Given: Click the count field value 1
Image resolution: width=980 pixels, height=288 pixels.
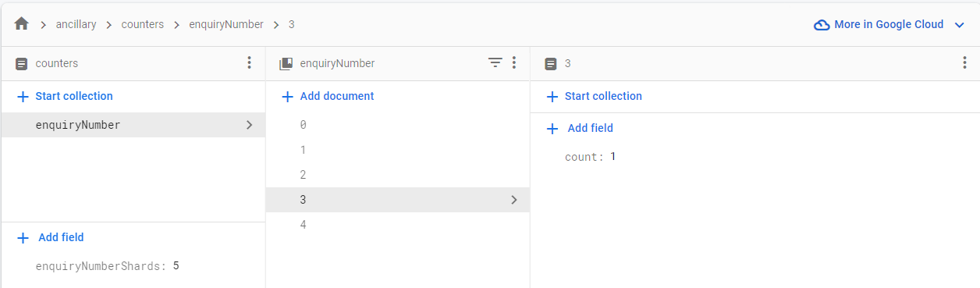Looking at the screenshot, I should click(613, 157).
